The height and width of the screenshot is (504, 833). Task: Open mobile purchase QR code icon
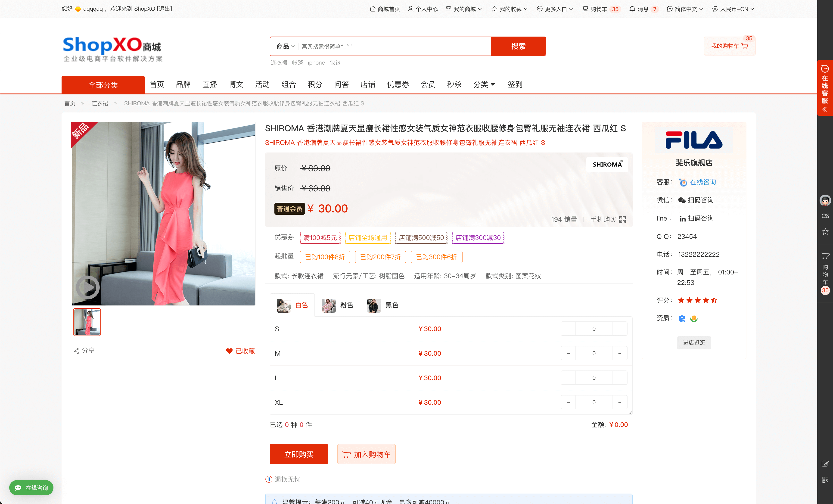coord(622,219)
